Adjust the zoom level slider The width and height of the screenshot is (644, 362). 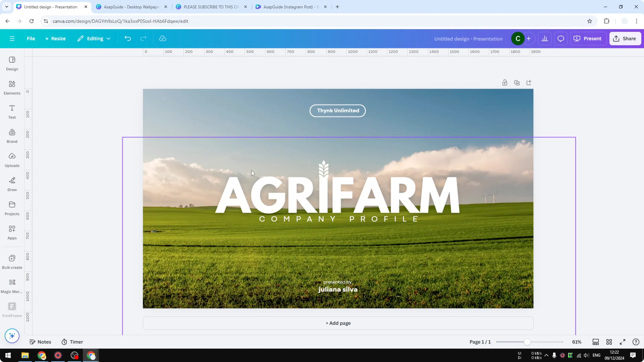527,342
